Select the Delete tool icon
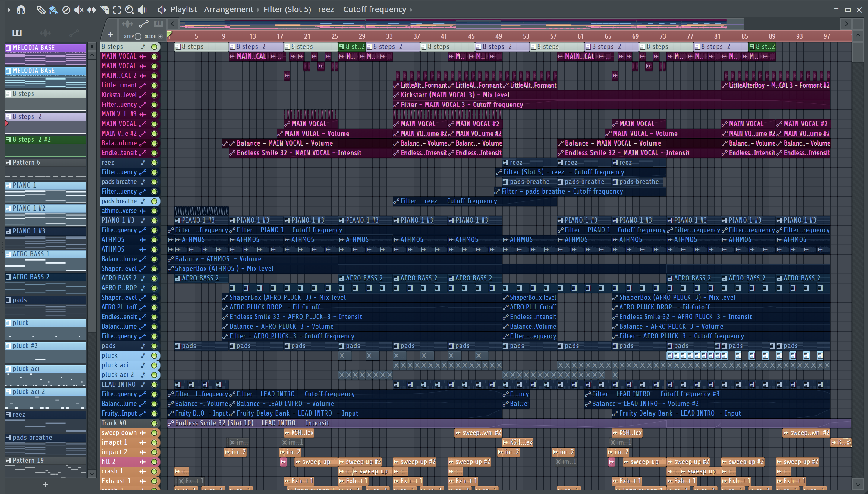This screenshot has height=494, width=868. (x=66, y=10)
